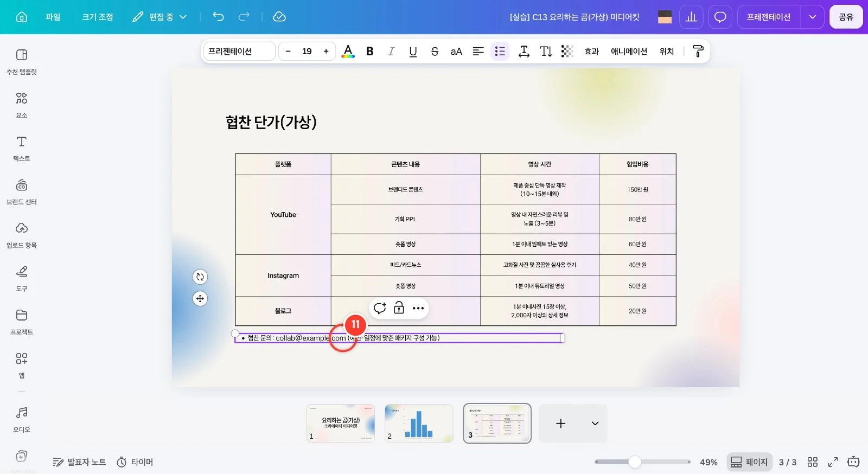Open the 효과 effects panel
868x474 pixels.
tap(591, 51)
